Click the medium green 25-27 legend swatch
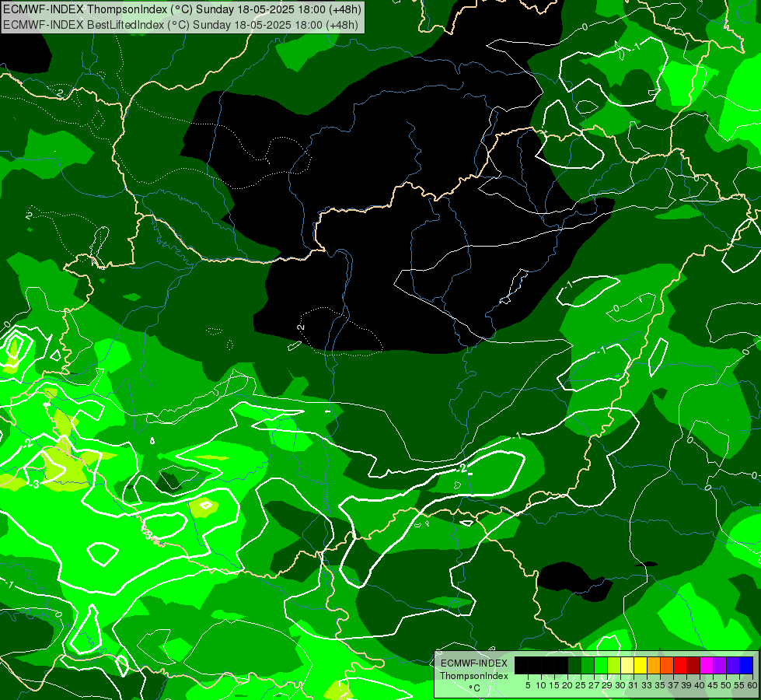 click(x=588, y=666)
